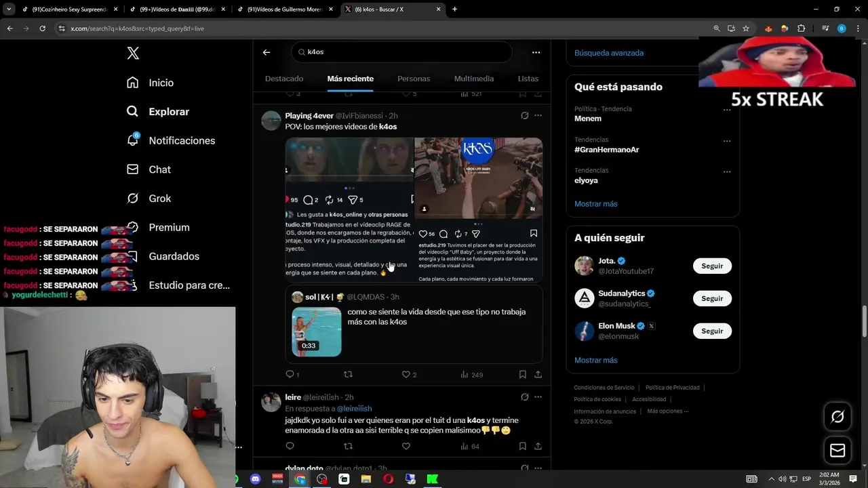Follow Sudanalytics with Seguir button

click(712, 298)
